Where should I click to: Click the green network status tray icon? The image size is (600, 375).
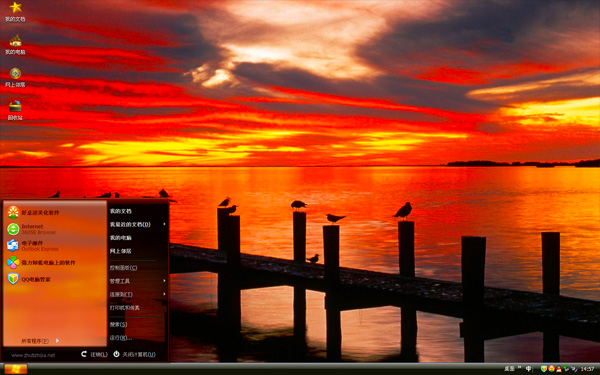[566, 368]
